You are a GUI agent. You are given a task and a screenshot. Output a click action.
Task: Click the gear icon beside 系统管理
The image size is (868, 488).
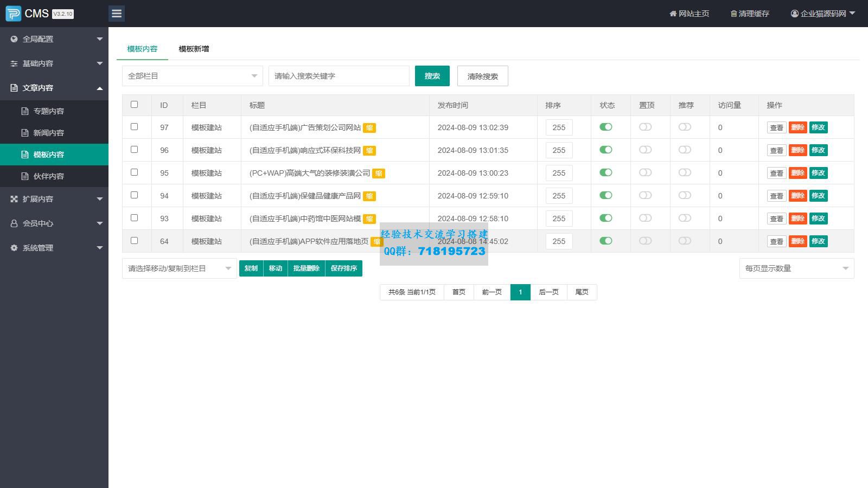(x=14, y=248)
